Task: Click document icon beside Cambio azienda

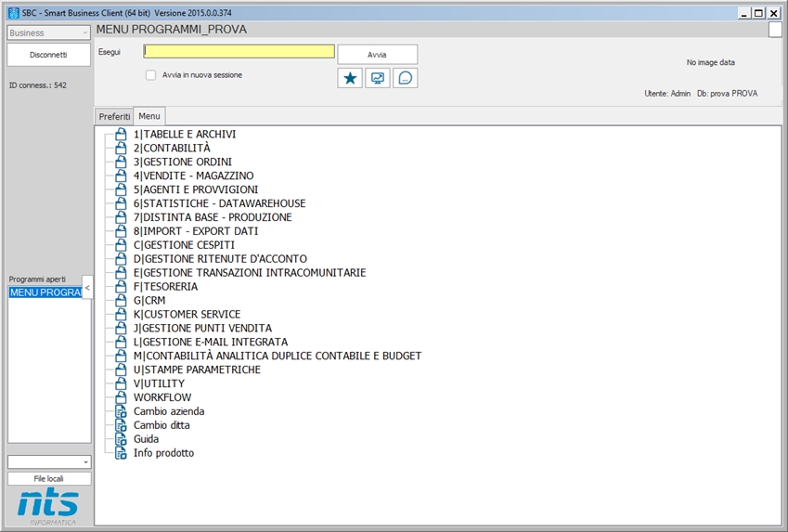Action: (x=121, y=411)
